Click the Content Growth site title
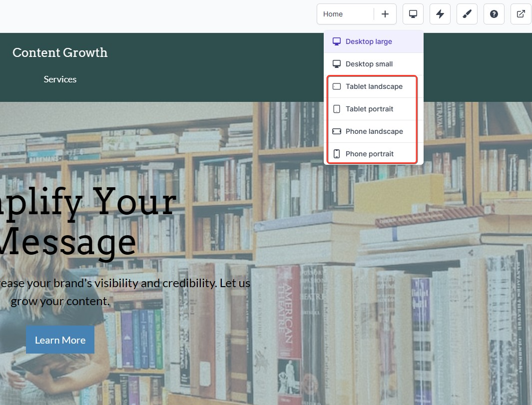Image resolution: width=532 pixels, height=405 pixels. (60, 52)
